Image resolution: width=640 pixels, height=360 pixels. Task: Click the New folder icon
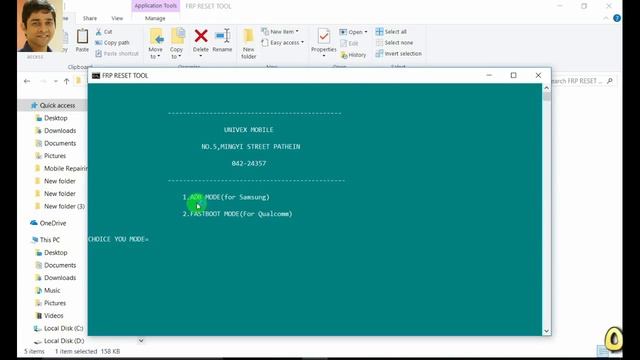pyautogui.click(x=248, y=36)
